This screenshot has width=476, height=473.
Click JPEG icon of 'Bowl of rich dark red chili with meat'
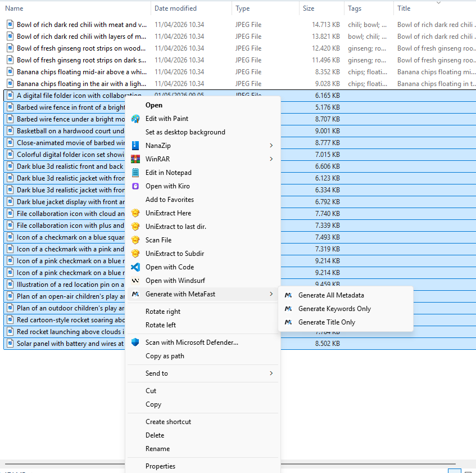click(10, 24)
